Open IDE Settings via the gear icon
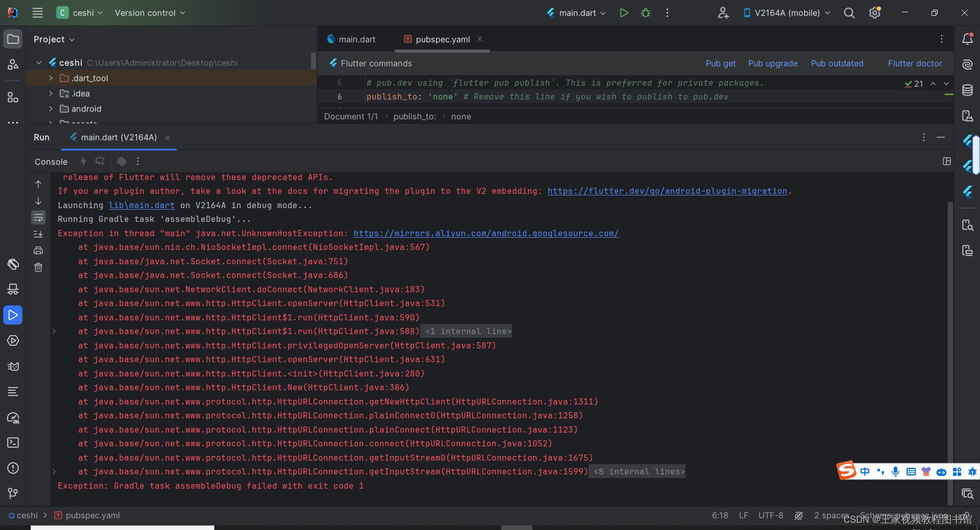This screenshot has height=530, width=980. (874, 13)
